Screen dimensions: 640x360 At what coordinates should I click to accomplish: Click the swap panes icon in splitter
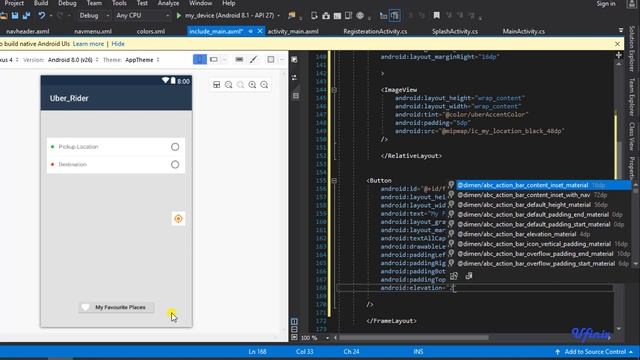294,78
